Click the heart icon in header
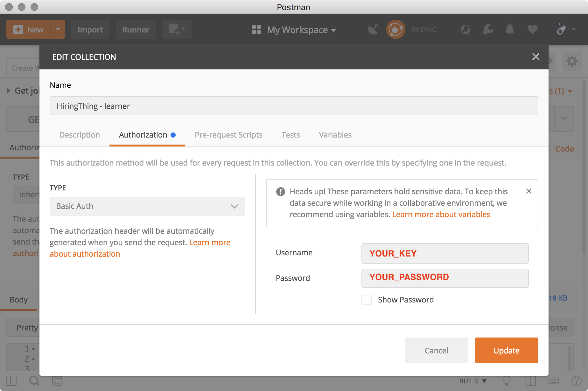This screenshot has height=391, width=588. coord(532,30)
